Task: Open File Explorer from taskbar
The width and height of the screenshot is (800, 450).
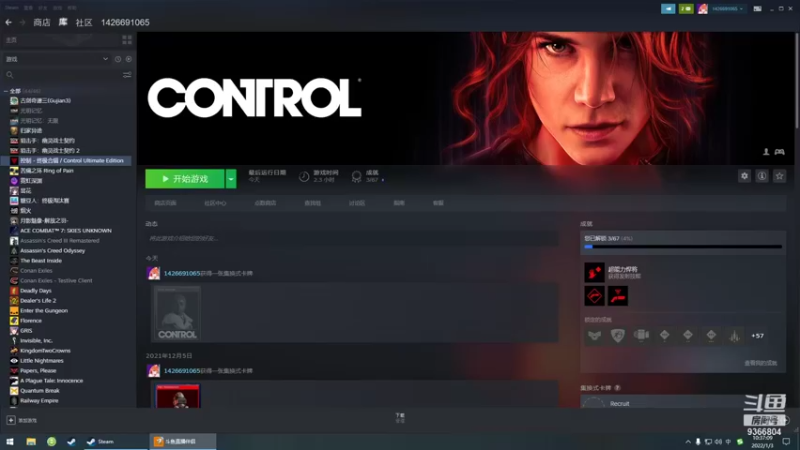Action: pos(31,441)
